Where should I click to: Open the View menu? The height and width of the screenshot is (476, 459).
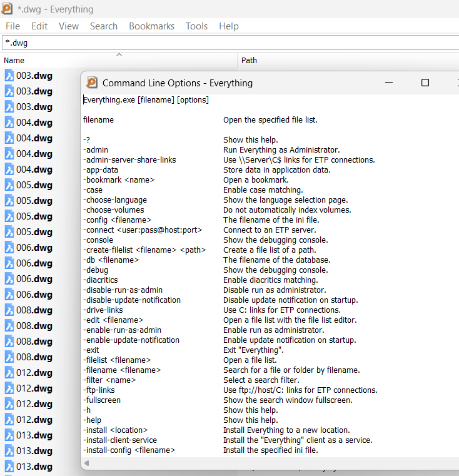(x=69, y=26)
